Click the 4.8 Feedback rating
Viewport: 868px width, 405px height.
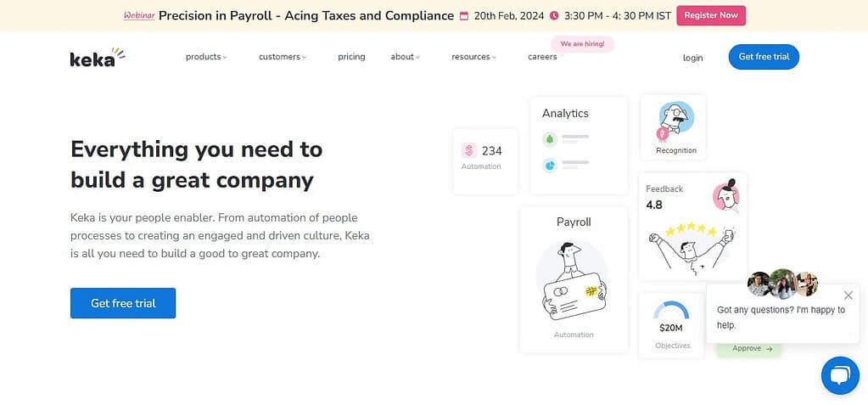click(x=654, y=205)
